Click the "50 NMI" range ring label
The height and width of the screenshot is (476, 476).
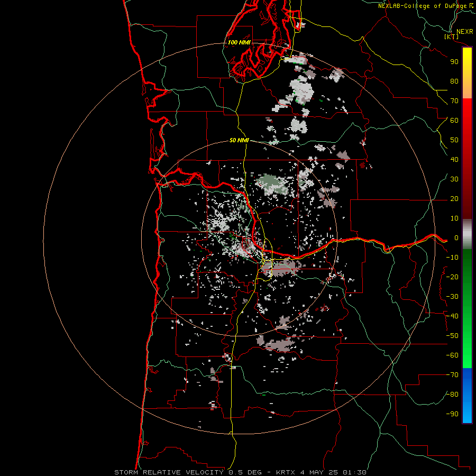coord(239,140)
